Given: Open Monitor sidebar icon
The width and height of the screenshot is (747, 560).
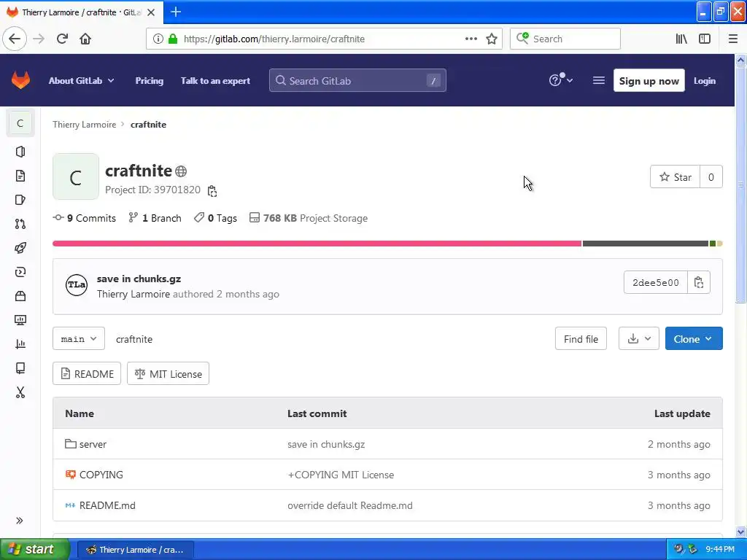Looking at the screenshot, I should (x=20, y=320).
